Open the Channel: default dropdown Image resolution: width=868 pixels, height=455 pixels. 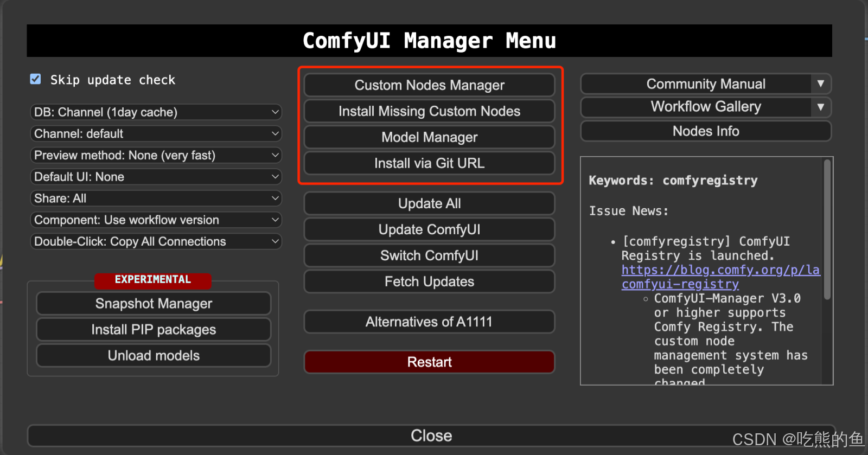(x=156, y=133)
